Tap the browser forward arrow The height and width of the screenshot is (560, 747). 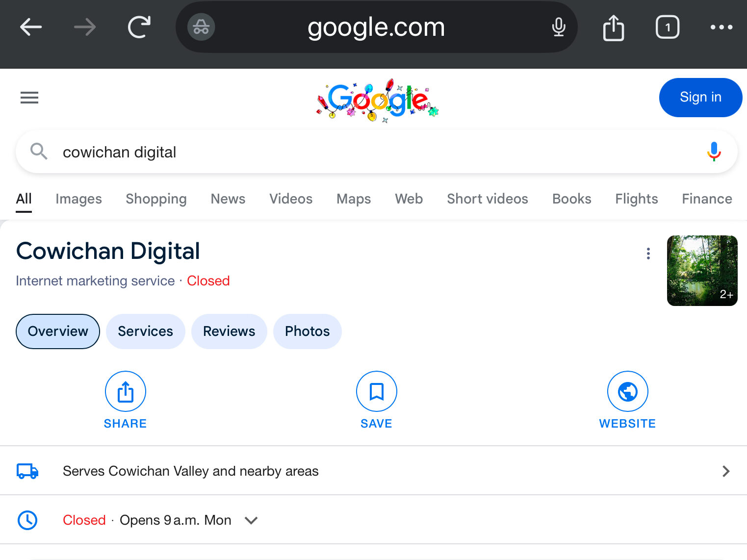(85, 27)
